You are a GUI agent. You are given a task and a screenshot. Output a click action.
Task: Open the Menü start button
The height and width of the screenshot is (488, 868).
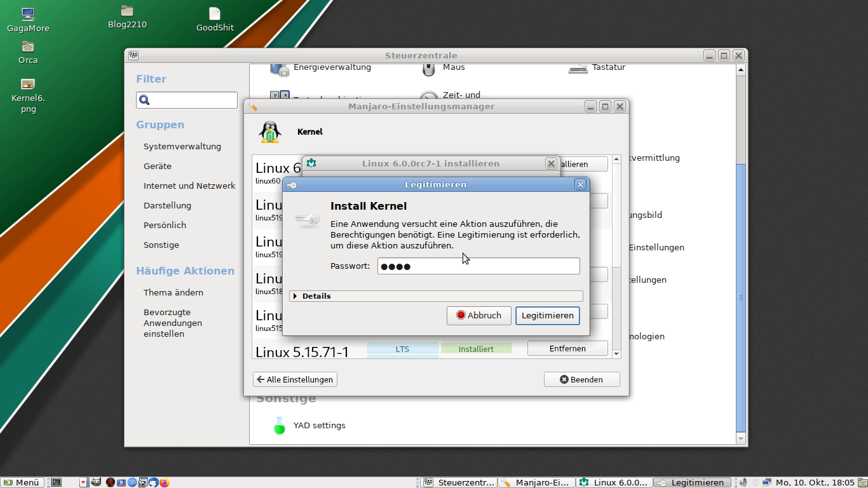coord(22,482)
